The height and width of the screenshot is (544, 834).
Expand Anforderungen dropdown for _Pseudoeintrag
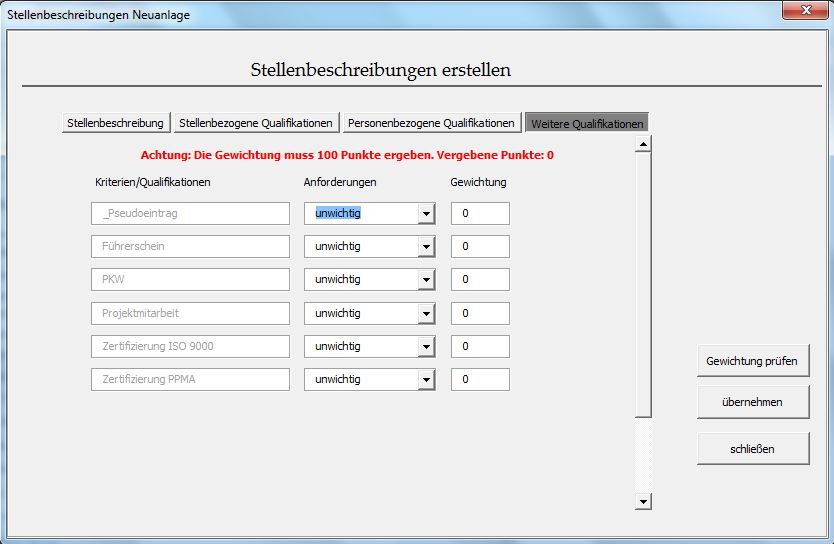coord(427,214)
